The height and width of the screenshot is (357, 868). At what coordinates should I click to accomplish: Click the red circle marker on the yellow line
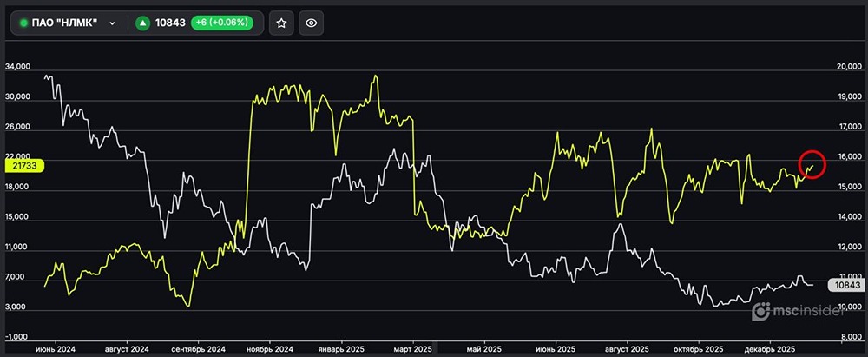tap(812, 165)
